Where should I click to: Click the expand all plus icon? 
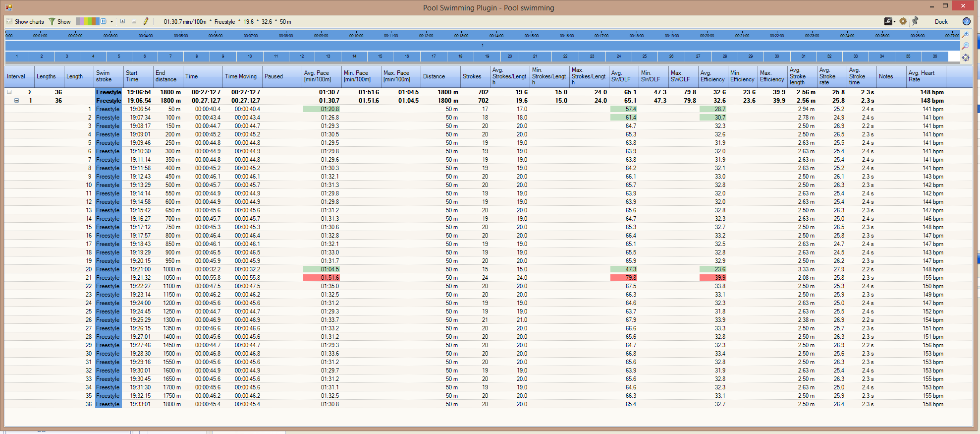click(x=123, y=21)
